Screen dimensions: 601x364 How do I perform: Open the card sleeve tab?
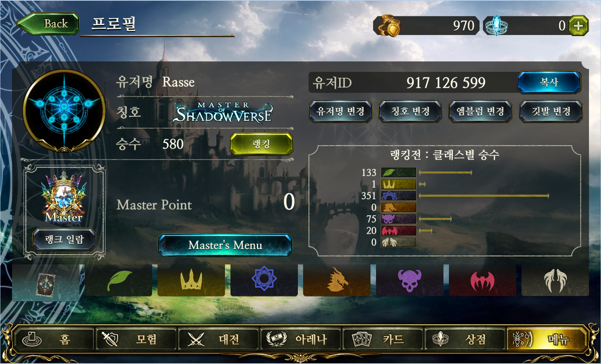coord(46,283)
